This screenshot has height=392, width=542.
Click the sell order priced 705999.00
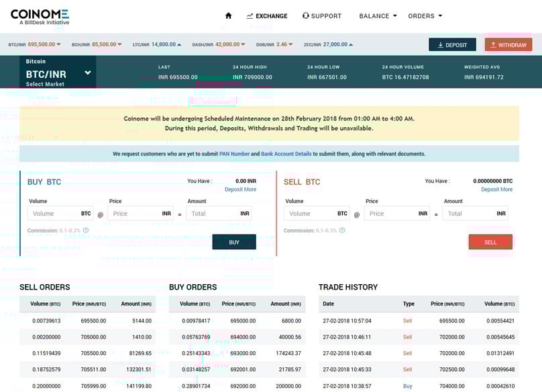pyautogui.click(x=87, y=386)
